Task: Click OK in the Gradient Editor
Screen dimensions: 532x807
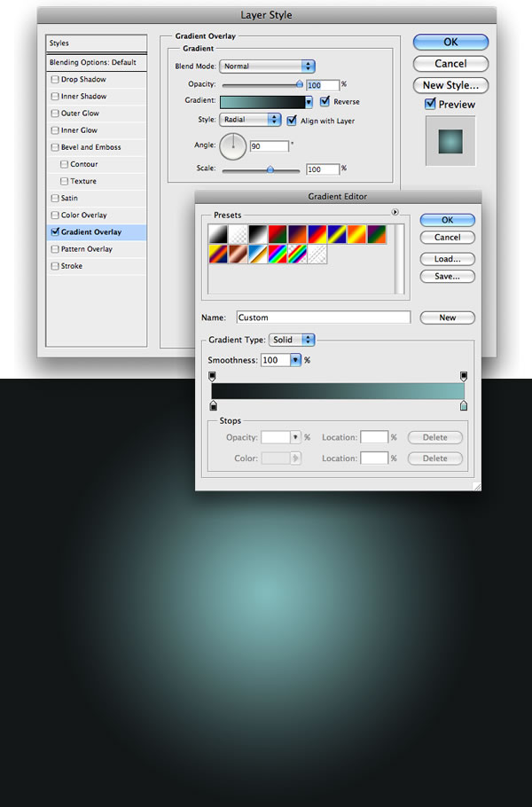Action: (448, 220)
